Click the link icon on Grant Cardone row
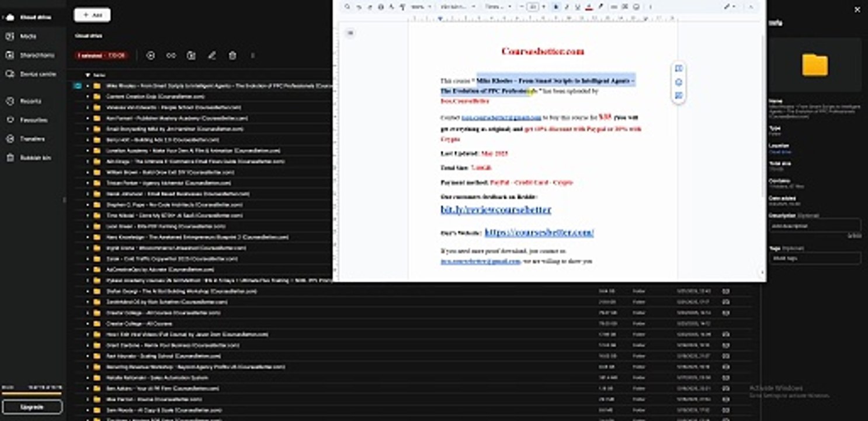The width and height of the screenshot is (868, 421). point(726,345)
